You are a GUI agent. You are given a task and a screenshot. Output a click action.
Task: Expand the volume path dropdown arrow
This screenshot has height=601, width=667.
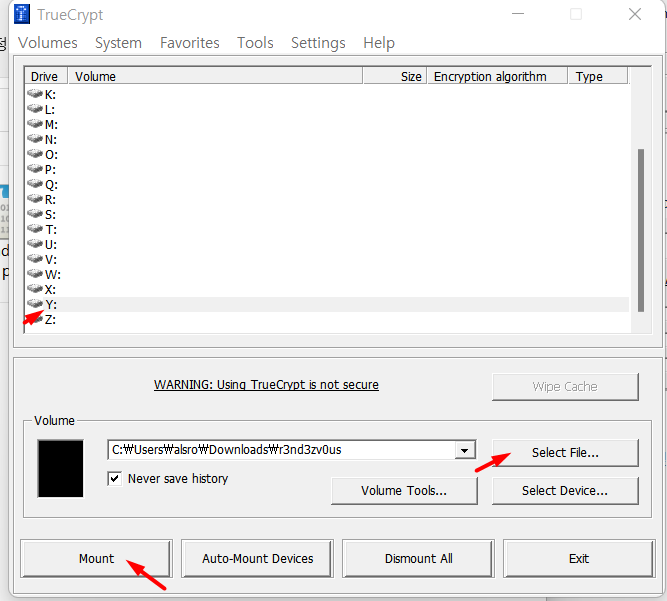point(465,450)
